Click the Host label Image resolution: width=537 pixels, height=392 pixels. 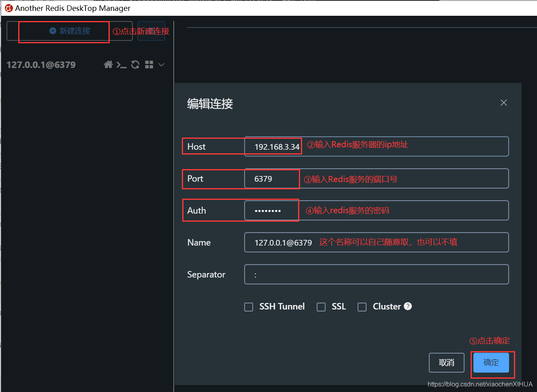[196, 146]
